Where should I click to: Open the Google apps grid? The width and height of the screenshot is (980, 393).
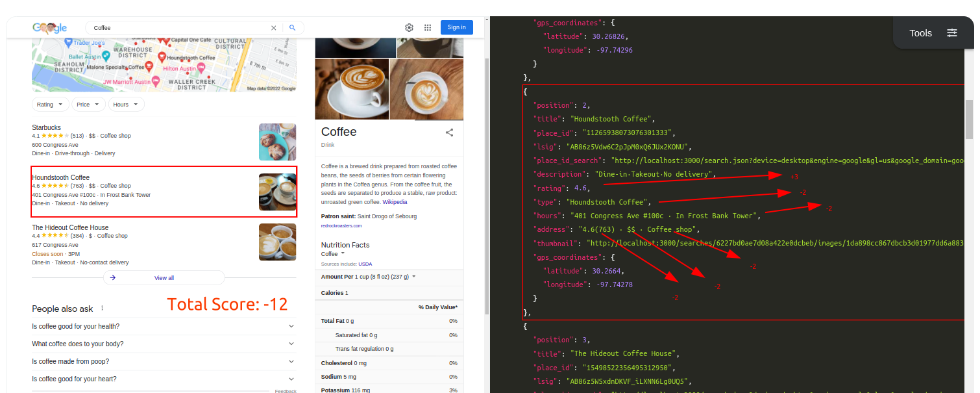point(428,27)
